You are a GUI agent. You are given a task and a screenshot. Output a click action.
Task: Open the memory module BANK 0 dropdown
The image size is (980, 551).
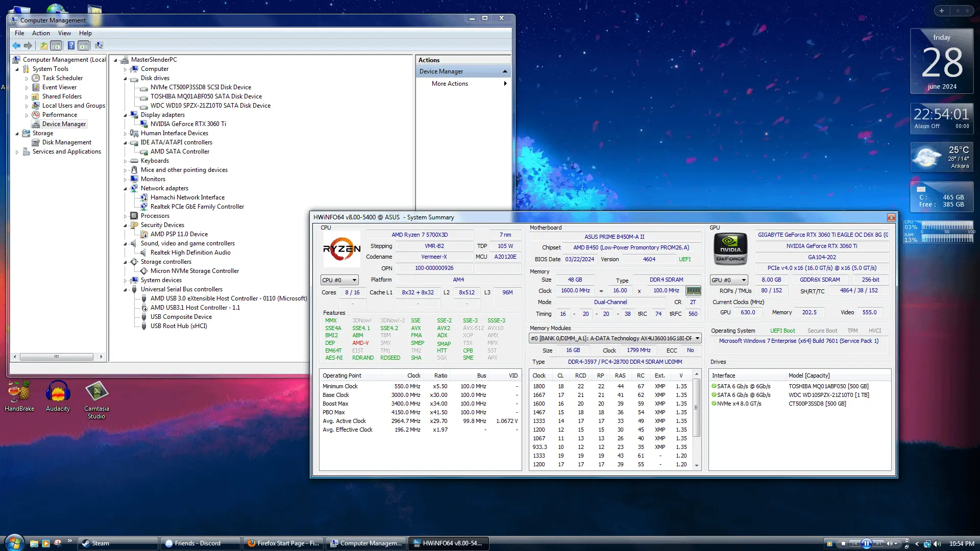coord(615,338)
